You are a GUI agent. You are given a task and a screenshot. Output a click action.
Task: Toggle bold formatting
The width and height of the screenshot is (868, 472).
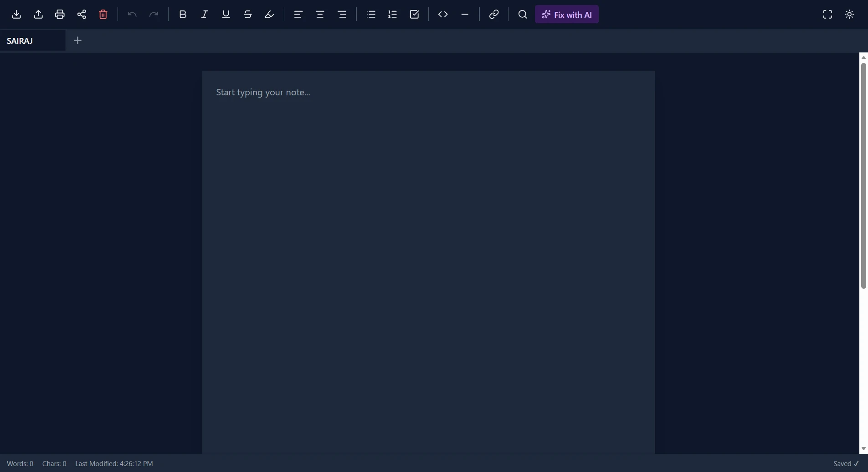pyautogui.click(x=183, y=14)
